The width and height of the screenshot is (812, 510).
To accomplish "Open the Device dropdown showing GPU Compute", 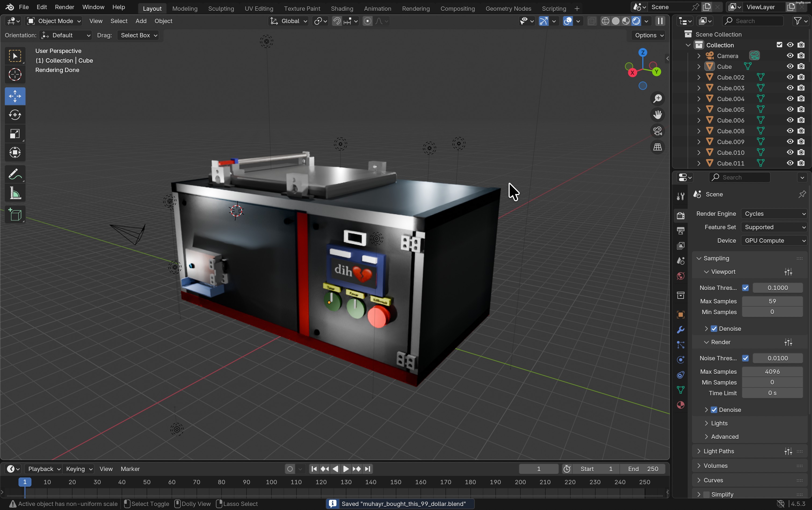I will point(774,240).
